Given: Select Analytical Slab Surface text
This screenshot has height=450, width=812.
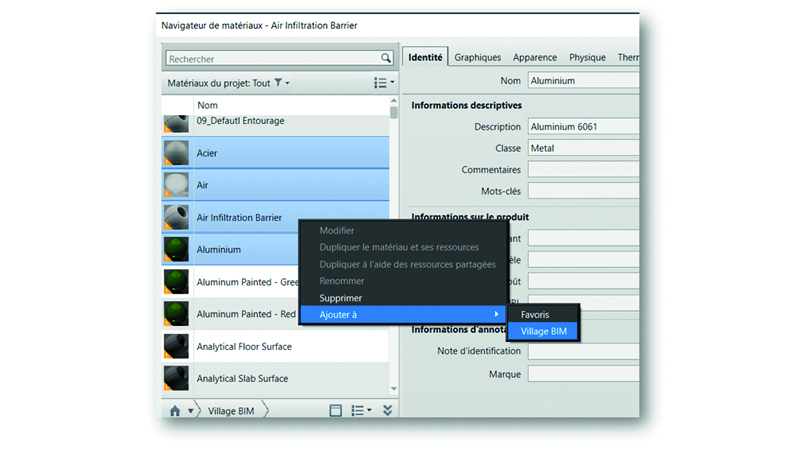Looking at the screenshot, I should point(242,379).
